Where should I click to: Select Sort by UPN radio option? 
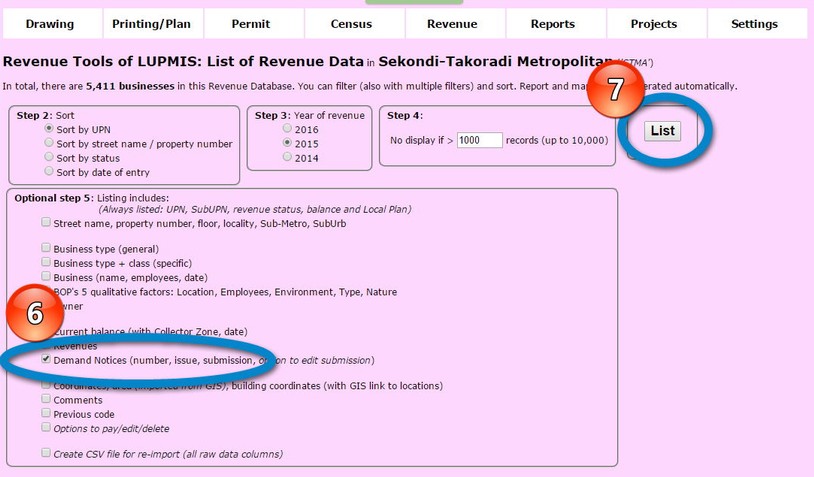[x=49, y=128]
